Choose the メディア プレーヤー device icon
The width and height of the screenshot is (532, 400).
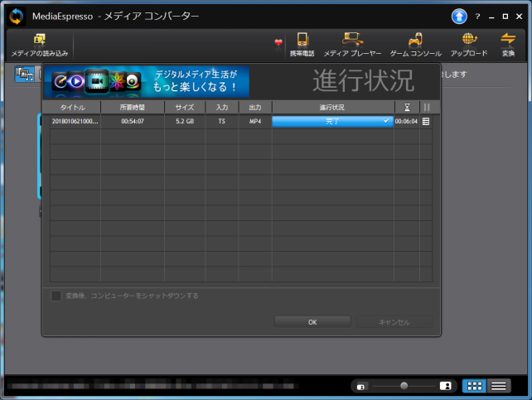[x=353, y=40]
